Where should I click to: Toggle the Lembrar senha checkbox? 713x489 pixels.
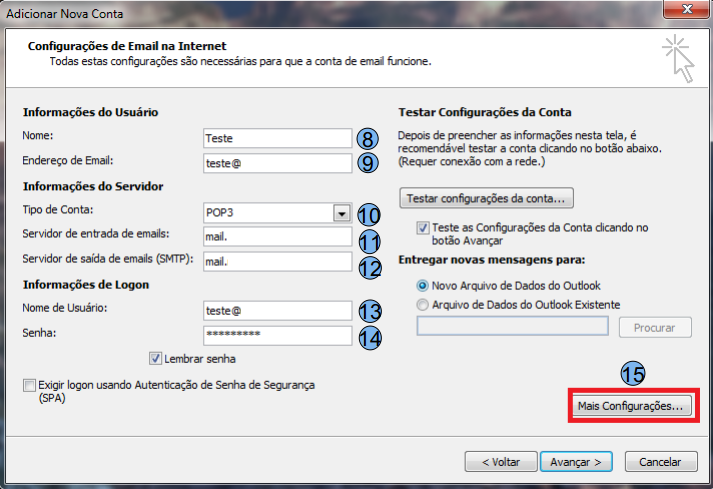[x=155, y=358]
